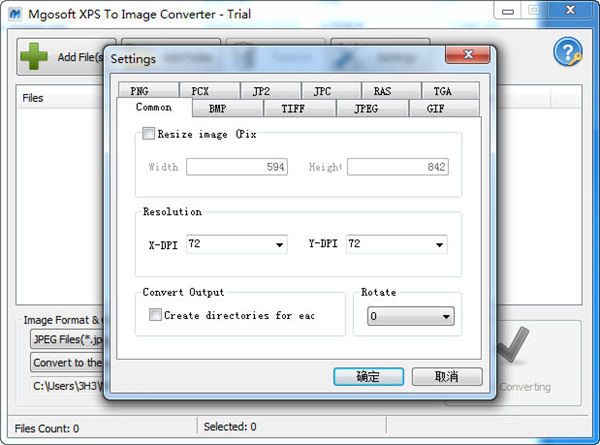Select the TGA tab
Screen dimensions: 600x445
tap(450, 91)
